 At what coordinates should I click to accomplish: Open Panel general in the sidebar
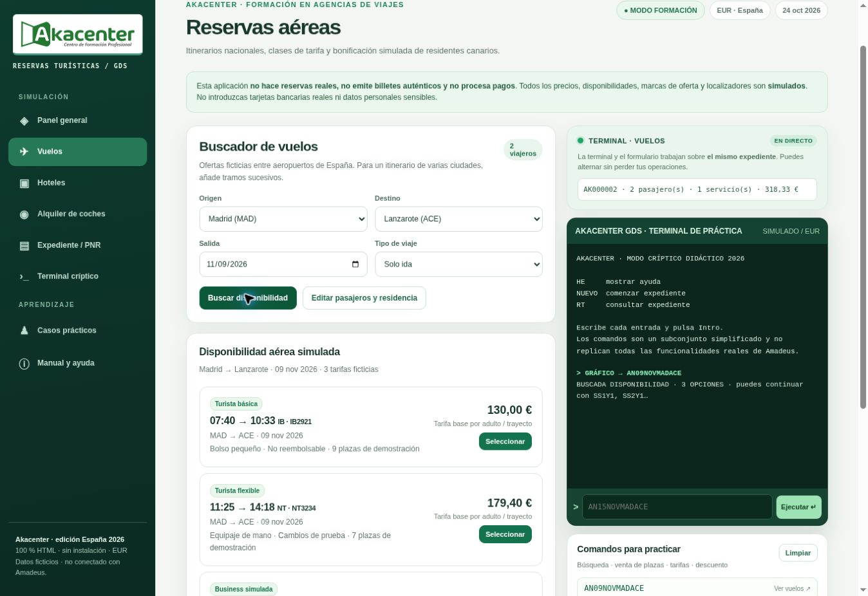point(78,120)
